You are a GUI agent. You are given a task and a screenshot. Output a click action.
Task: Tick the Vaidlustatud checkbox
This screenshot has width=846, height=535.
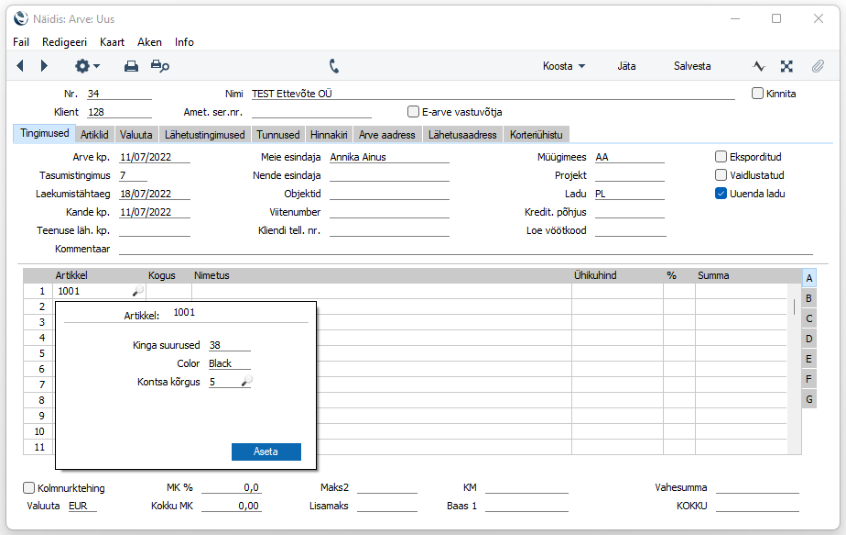tap(721, 175)
